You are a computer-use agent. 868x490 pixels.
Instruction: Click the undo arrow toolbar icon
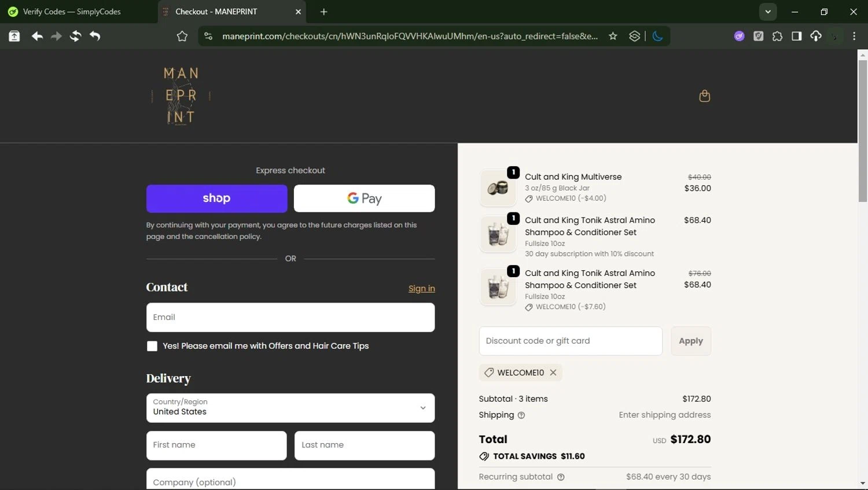point(95,36)
